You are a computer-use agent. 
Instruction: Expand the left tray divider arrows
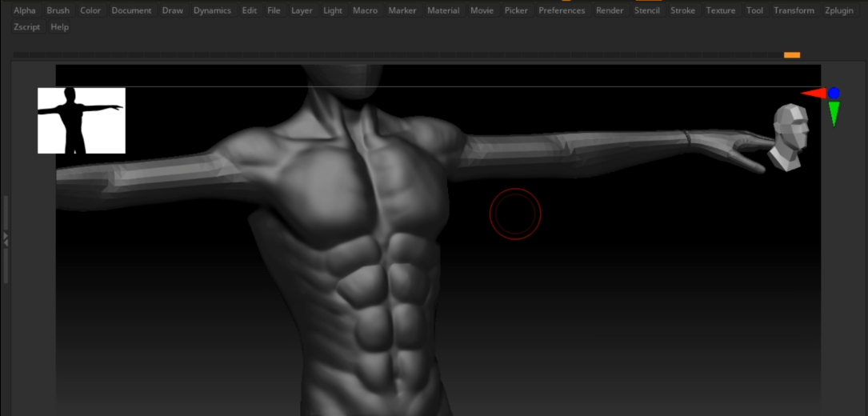(6, 238)
